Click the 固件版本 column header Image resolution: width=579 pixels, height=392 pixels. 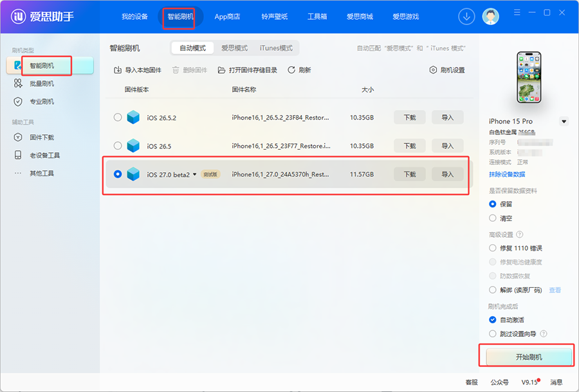[x=136, y=89]
